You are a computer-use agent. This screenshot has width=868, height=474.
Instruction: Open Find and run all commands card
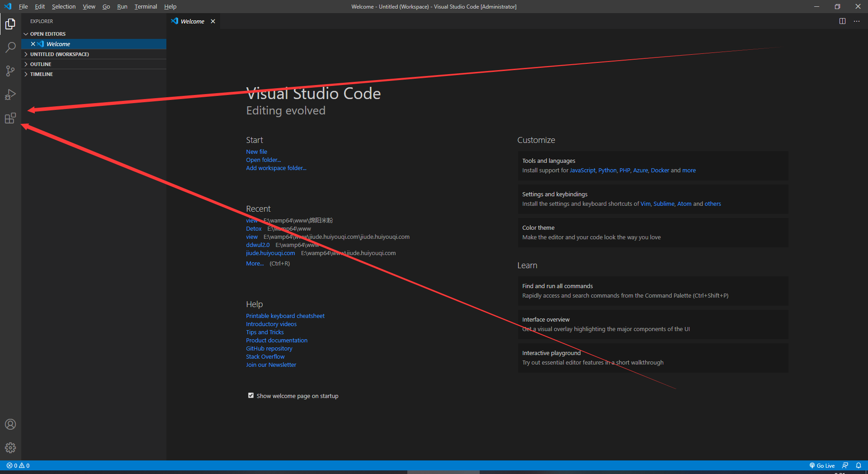pyautogui.click(x=653, y=291)
